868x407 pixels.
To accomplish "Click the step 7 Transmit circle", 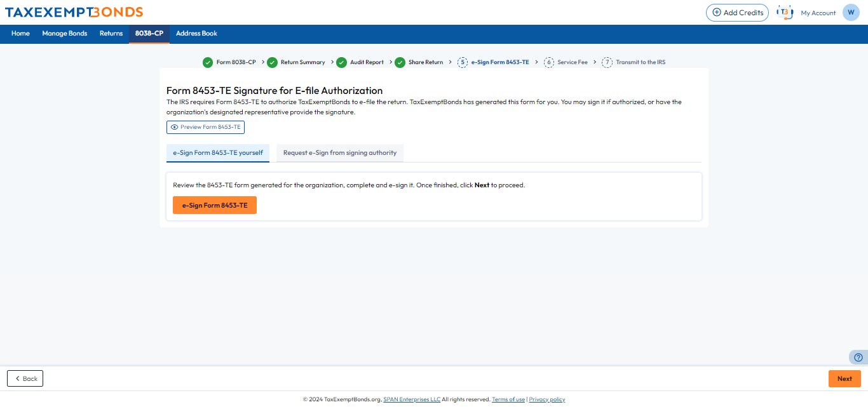I will (x=607, y=62).
